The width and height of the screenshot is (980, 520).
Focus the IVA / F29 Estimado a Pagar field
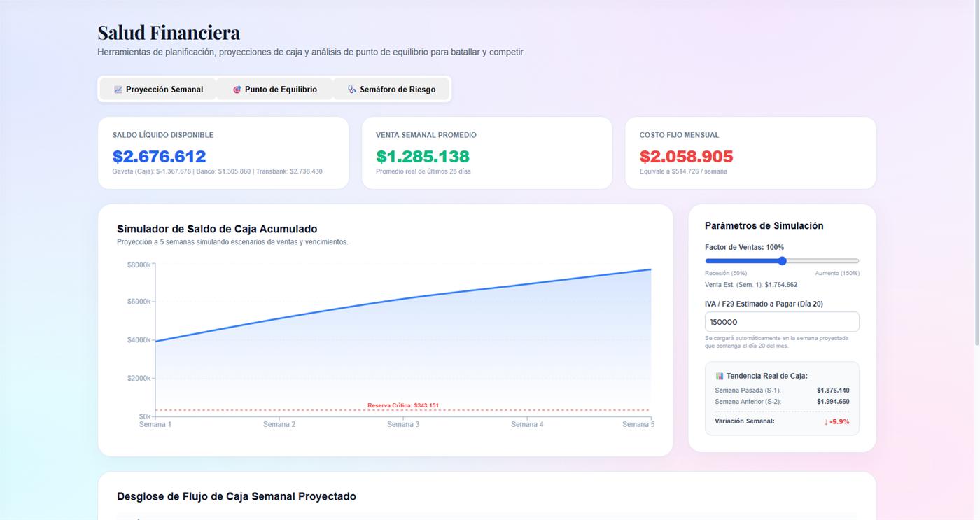pyautogui.click(x=782, y=322)
